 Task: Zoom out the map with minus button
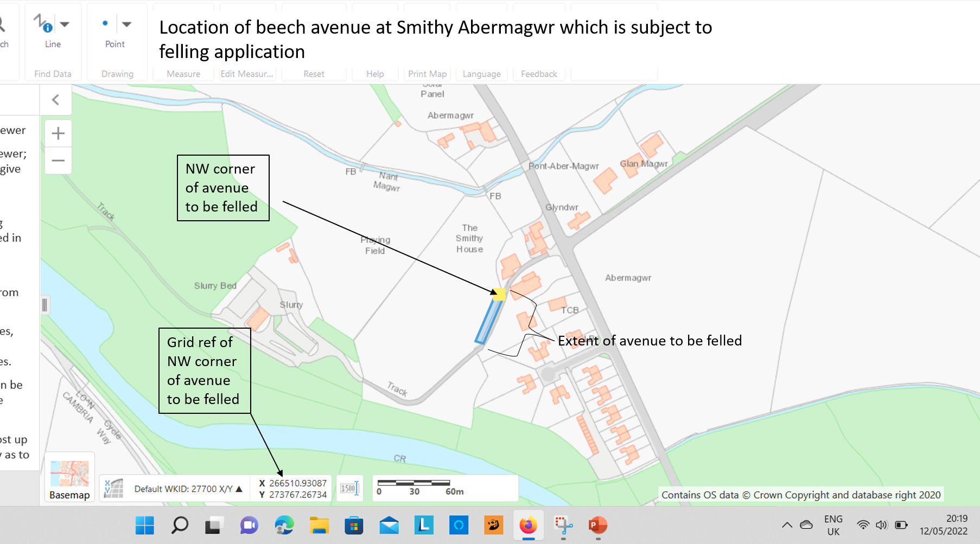(58, 161)
